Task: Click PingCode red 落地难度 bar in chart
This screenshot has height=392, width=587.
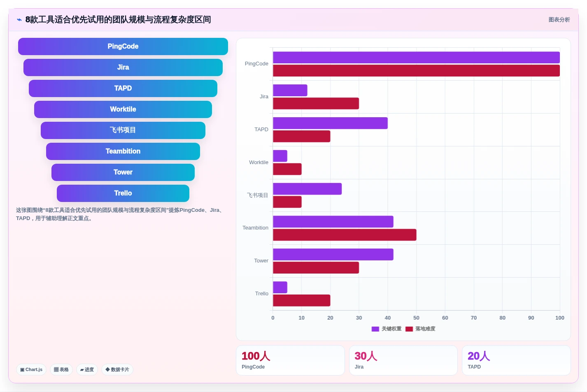Action: pyautogui.click(x=416, y=71)
